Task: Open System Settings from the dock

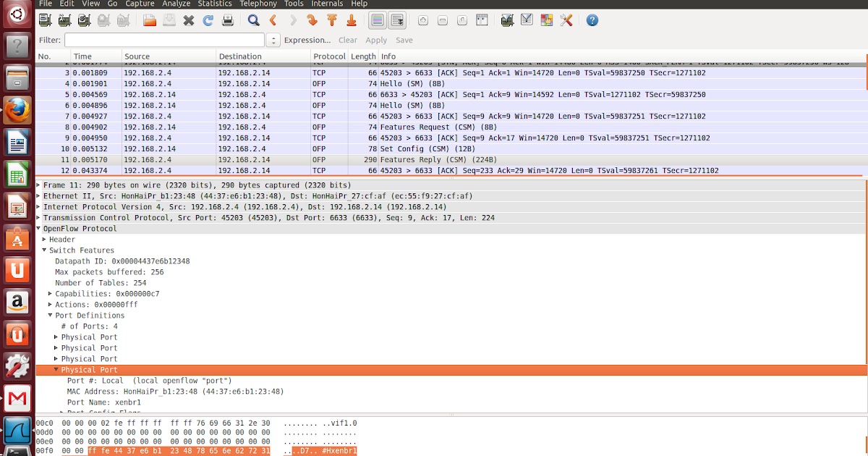Action: [x=17, y=367]
